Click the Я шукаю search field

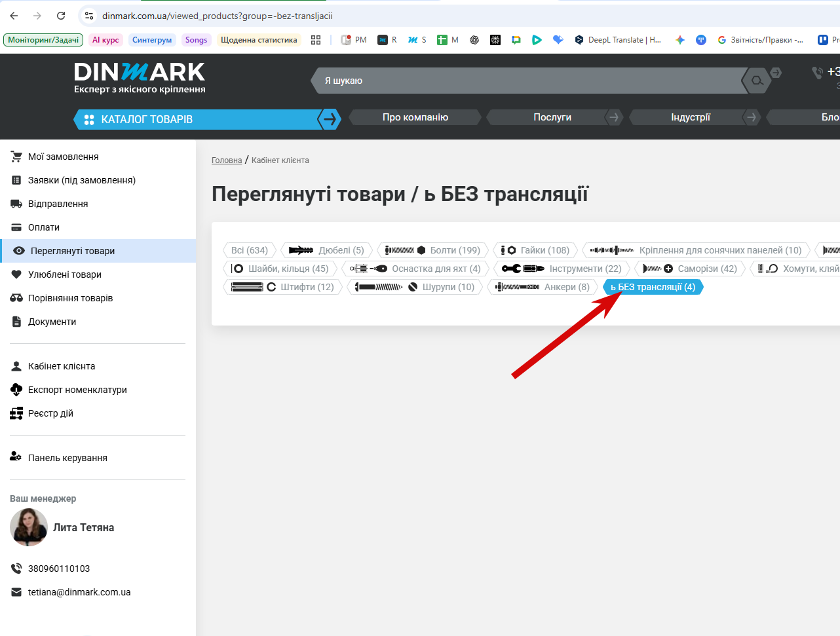531,81
